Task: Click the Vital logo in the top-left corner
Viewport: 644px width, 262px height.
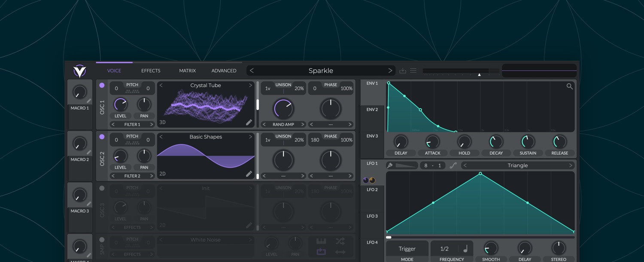Action: (79, 71)
